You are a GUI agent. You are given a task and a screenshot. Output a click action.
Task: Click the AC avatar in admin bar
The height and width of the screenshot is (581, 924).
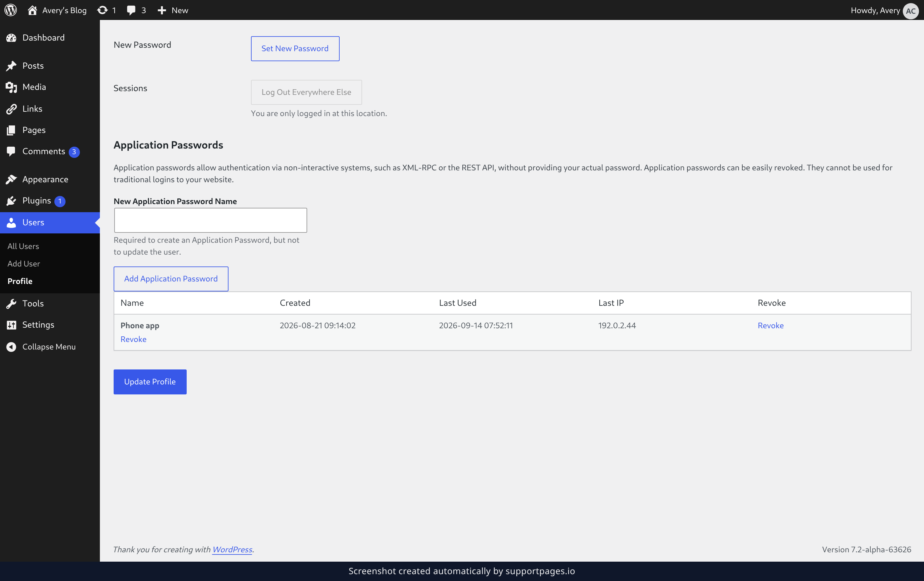(x=910, y=11)
